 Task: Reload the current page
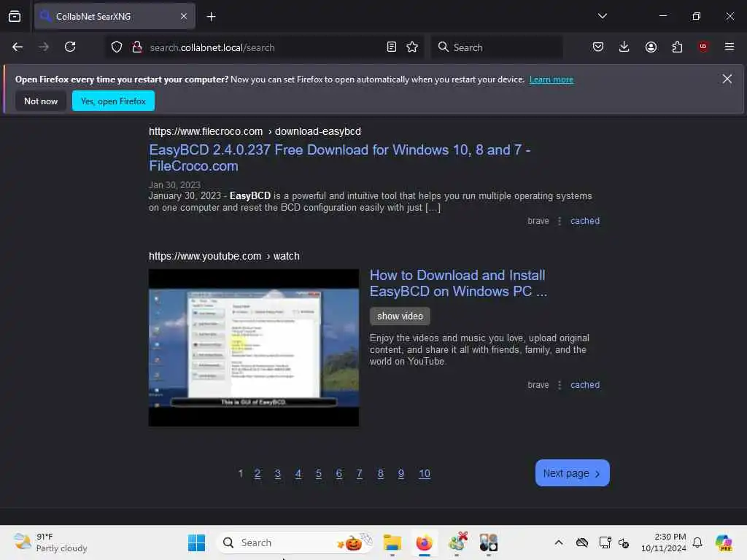coord(70,47)
